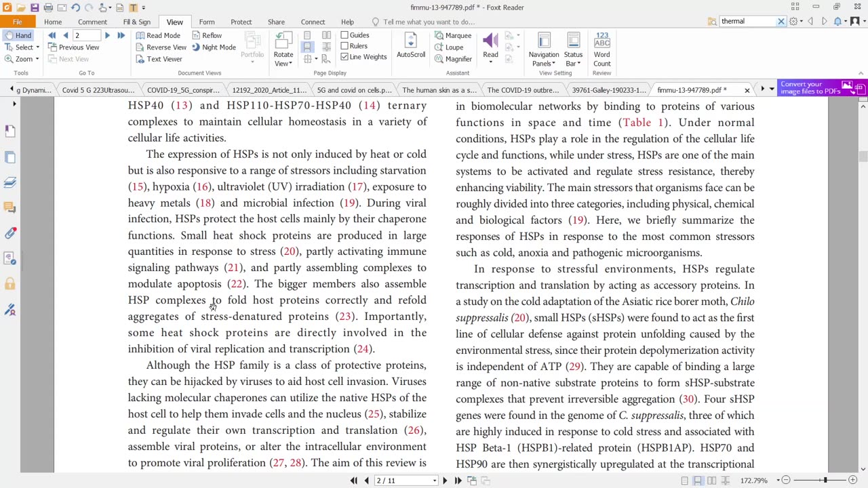Viewport: 868px width, 488px height.
Task: Open the Magnifier tool
Action: pyautogui.click(x=452, y=59)
